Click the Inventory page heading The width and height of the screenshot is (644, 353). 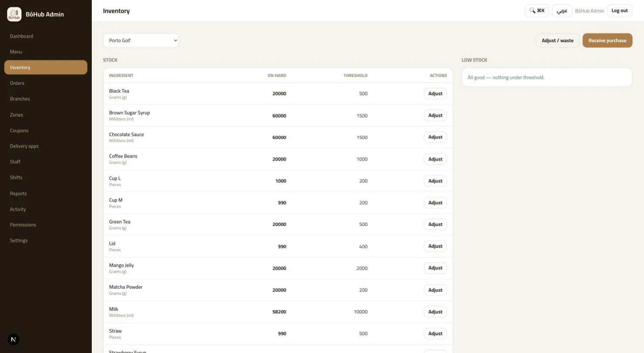click(116, 11)
